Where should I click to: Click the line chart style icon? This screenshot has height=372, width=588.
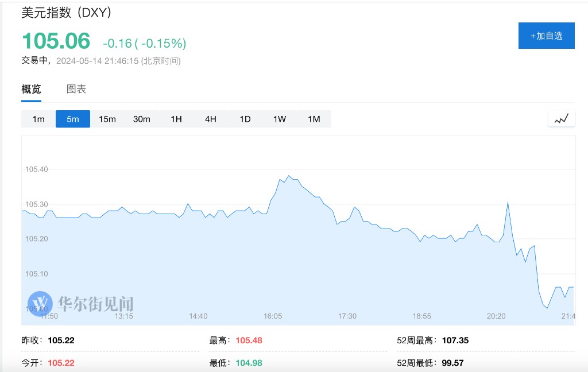coord(561,119)
